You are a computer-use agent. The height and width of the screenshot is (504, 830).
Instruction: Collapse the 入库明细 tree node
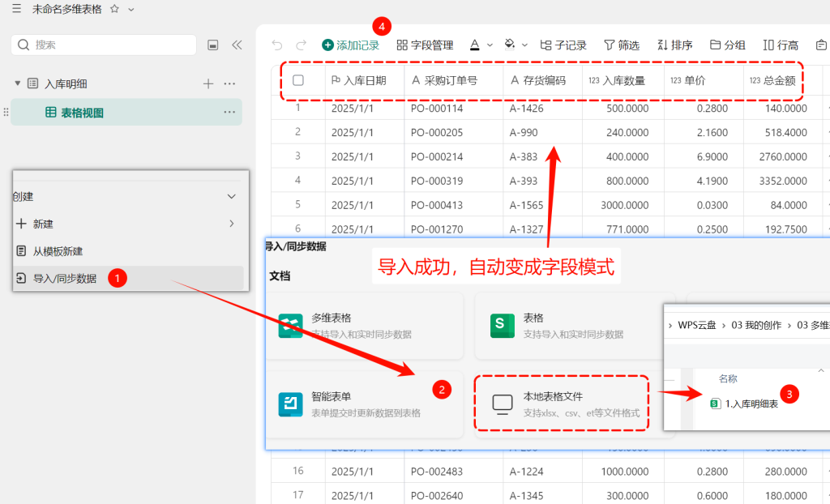click(18, 83)
